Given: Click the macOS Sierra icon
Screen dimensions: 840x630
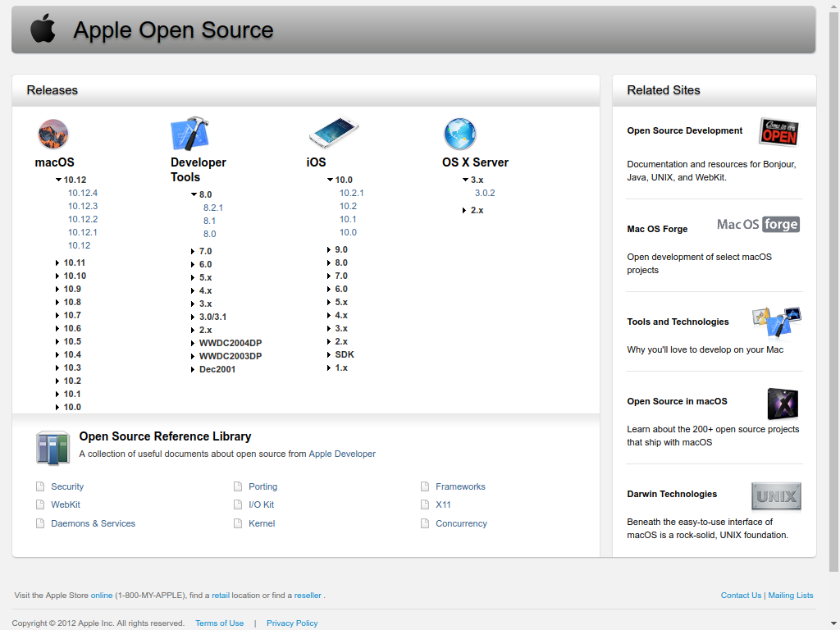Looking at the screenshot, I should (x=53, y=134).
